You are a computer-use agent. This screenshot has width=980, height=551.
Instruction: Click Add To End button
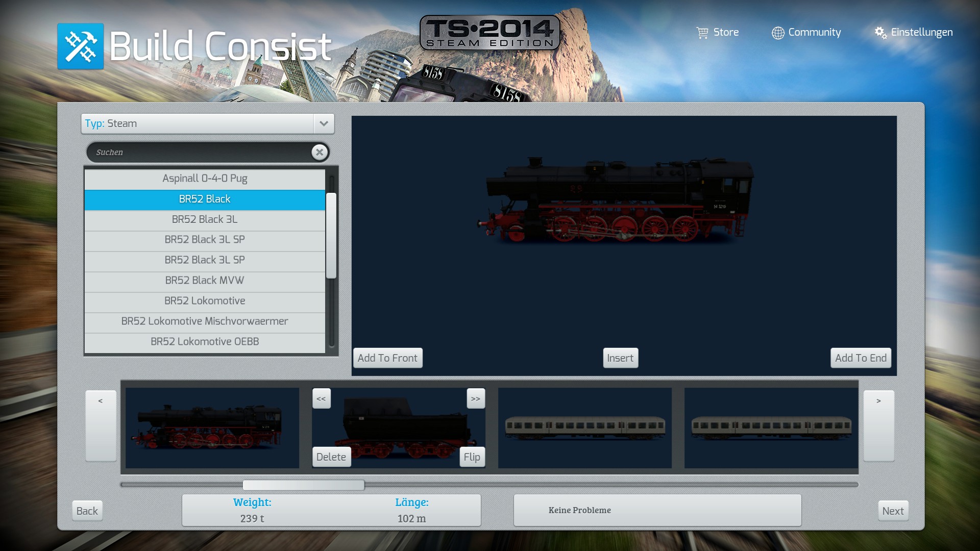coord(860,358)
